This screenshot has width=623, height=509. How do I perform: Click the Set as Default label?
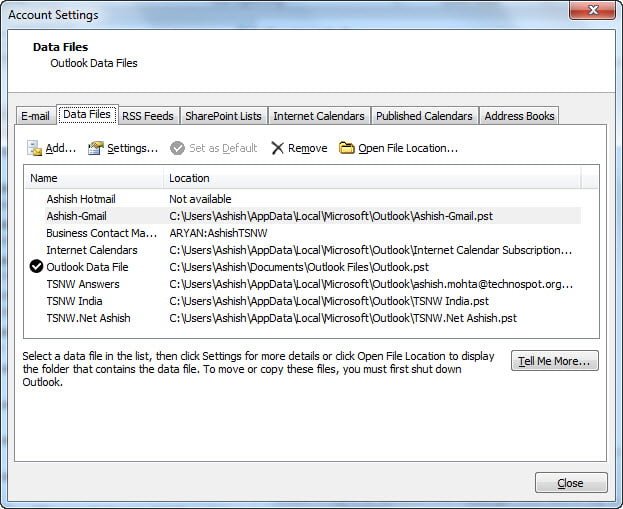[x=223, y=148]
